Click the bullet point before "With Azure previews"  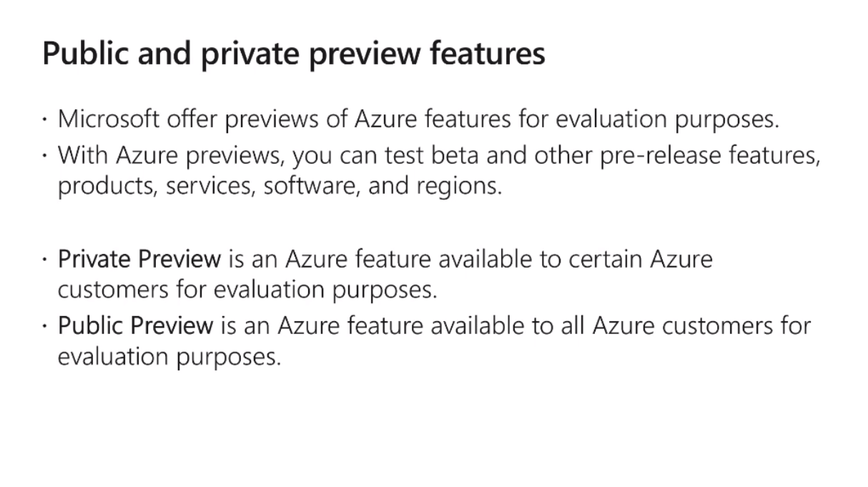pos(46,155)
